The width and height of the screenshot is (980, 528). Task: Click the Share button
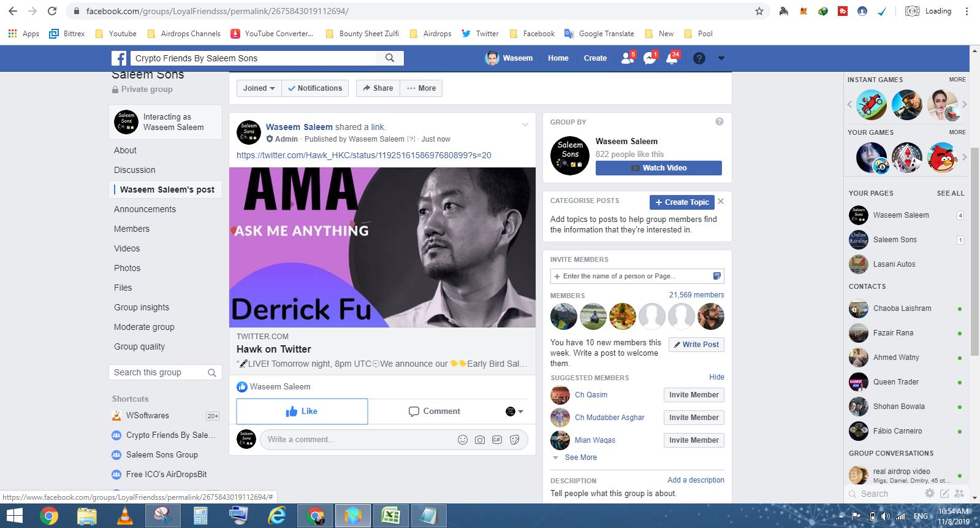[x=378, y=88]
